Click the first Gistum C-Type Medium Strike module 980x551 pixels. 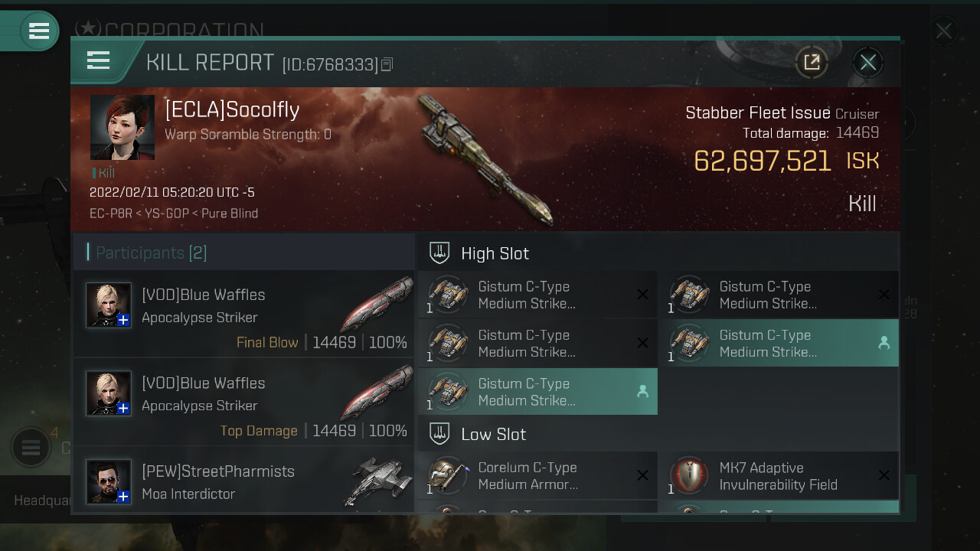tap(537, 295)
